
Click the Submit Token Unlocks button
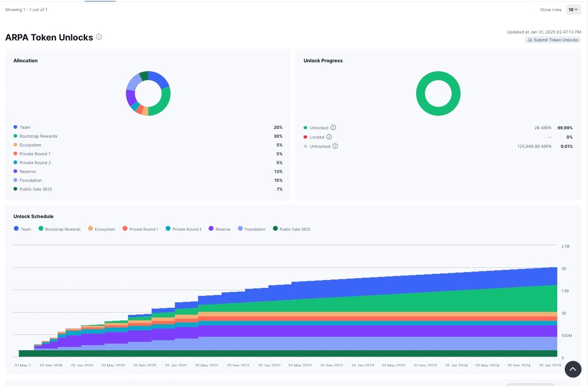click(x=553, y=40)
